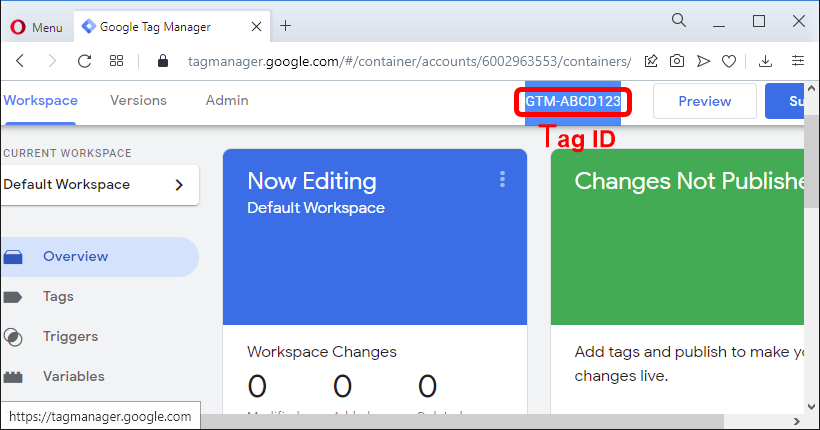This screenshot has width=820, height=430.
Task: Switch to the Workspace tab
Action: pos(40,100)
